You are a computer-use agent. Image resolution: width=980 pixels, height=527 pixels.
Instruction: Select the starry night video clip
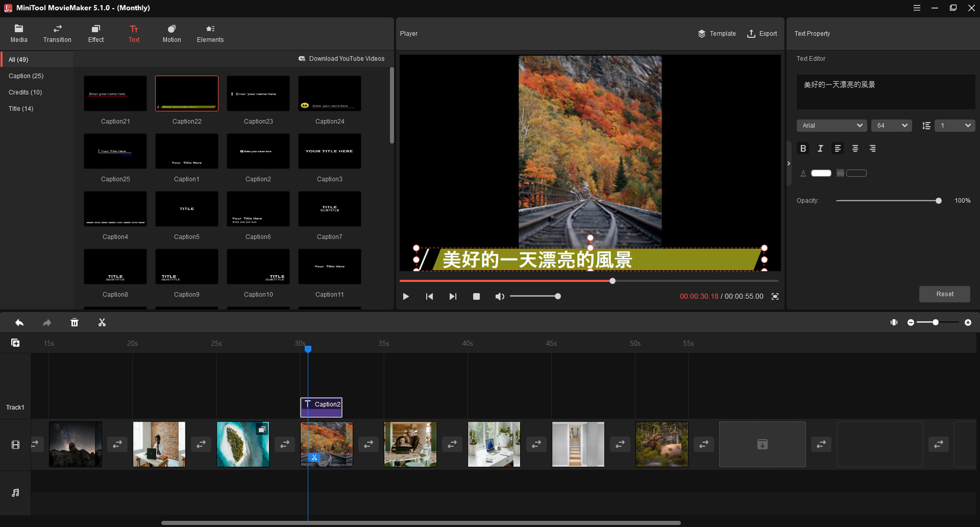75,444
